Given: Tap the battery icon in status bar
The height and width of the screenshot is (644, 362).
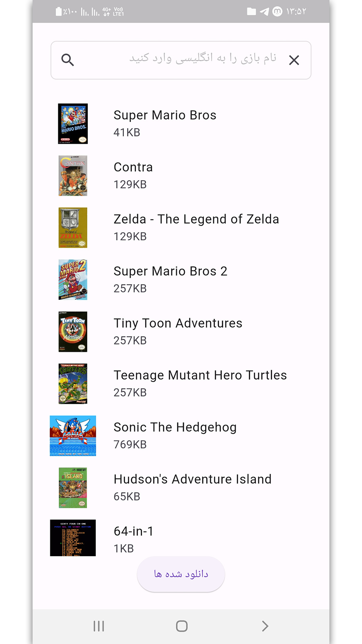Looking at the screenshot, I should click(59, 12).
